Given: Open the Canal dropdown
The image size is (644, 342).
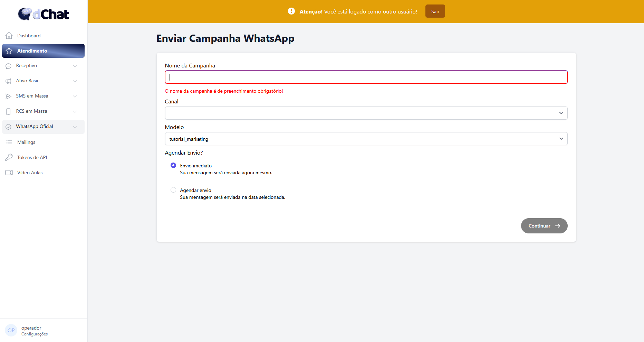Looking at the screenshot, I should (x=366, y=113).
